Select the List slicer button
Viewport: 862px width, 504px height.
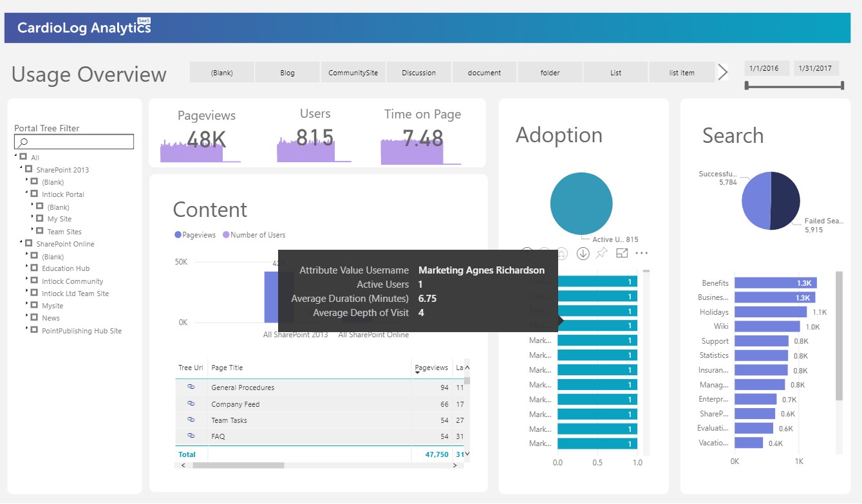coord(616,72)
